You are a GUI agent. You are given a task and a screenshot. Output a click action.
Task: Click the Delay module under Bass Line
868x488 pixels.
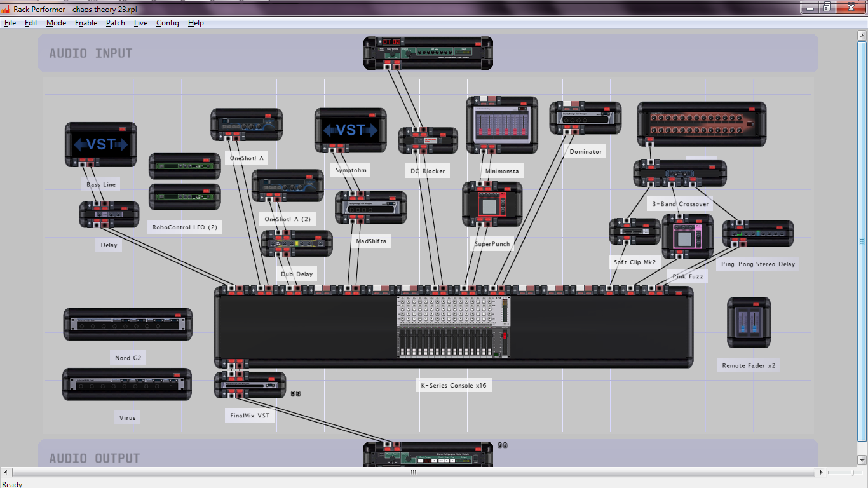pos(109,215)
